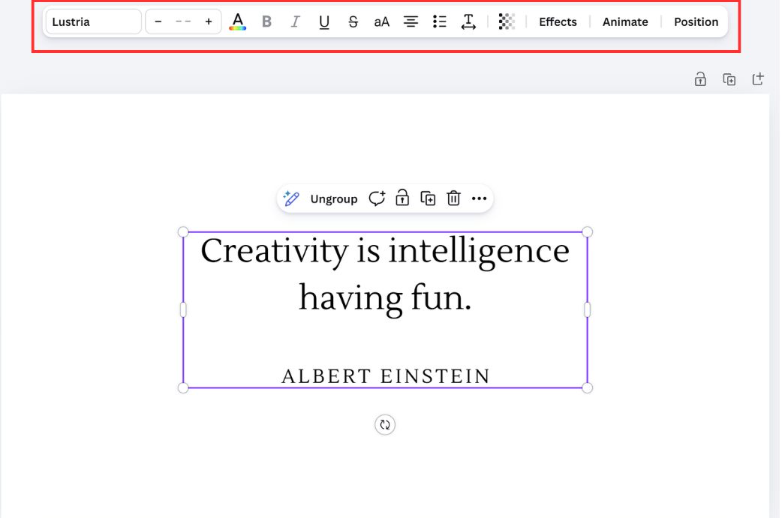Delete the selected group with trash icon

453,199
